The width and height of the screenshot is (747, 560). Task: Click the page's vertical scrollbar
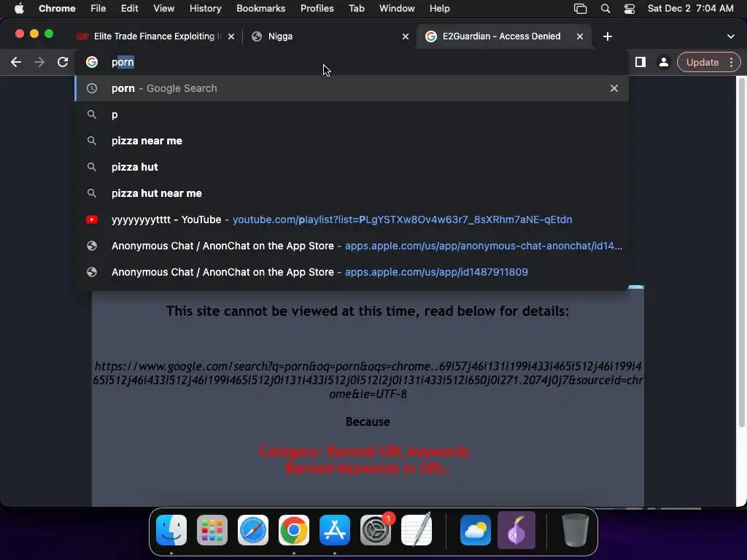click(741, 252)
